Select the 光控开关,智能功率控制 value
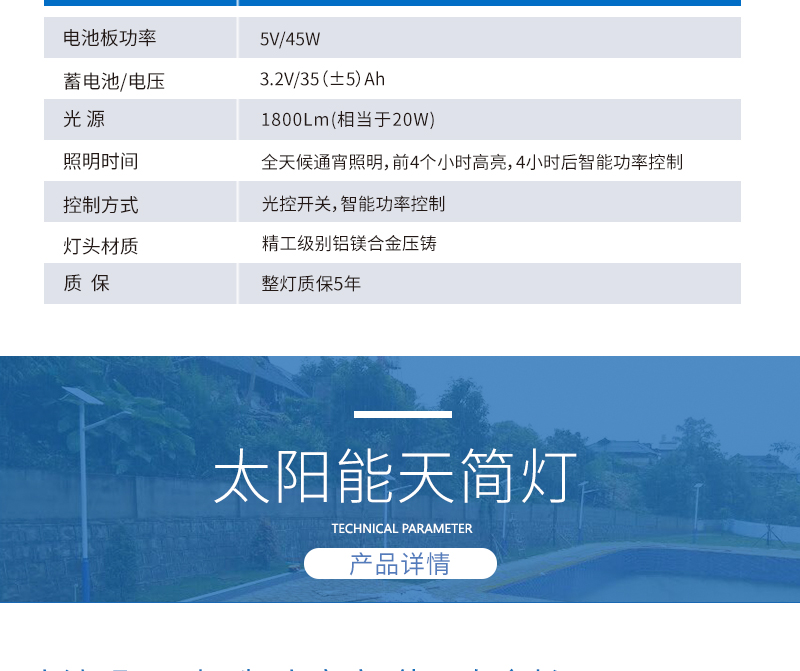 pos(353,204)
